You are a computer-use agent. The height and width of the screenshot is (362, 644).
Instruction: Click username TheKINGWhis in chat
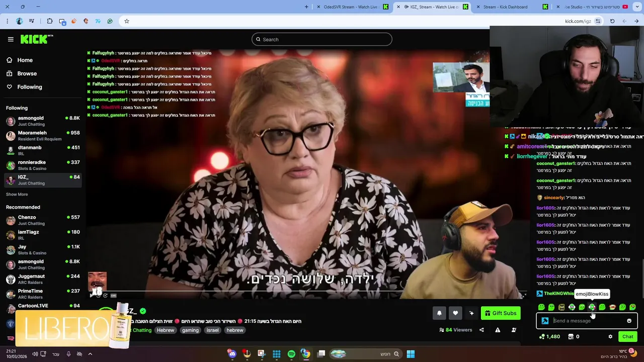pyautogui.click(x=558, y=294)
